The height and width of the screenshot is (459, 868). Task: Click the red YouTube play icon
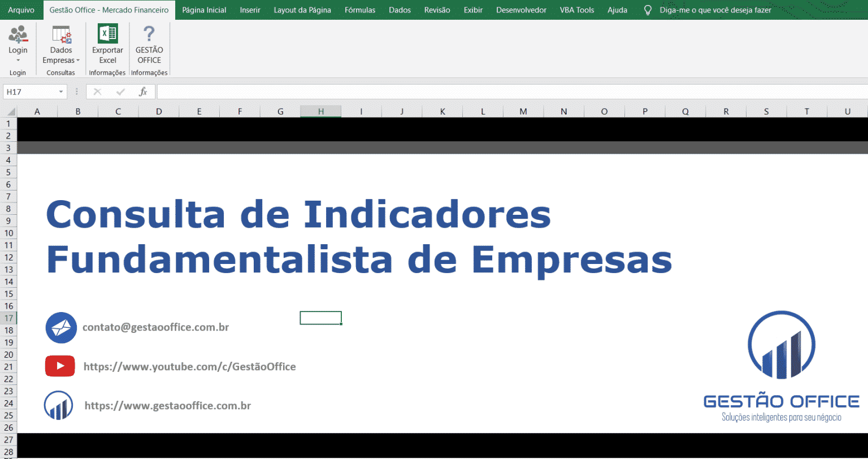60,366
